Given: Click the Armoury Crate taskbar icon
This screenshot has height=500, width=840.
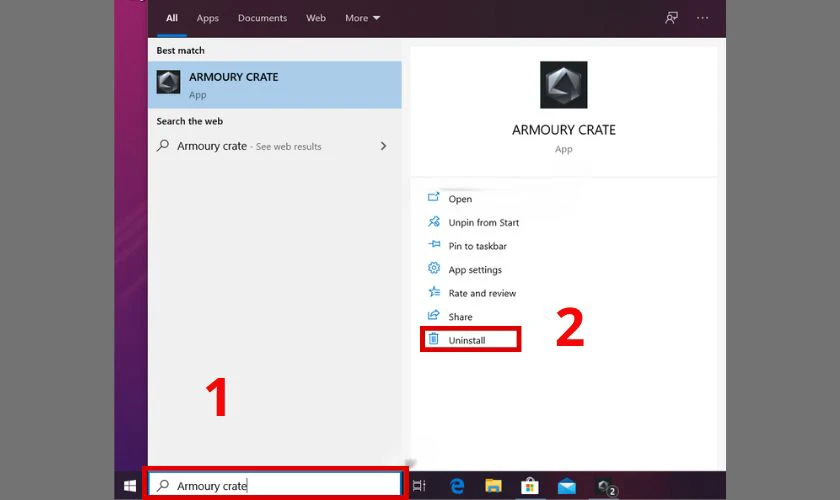Looking at the screenshot, I should click(606, 487).
